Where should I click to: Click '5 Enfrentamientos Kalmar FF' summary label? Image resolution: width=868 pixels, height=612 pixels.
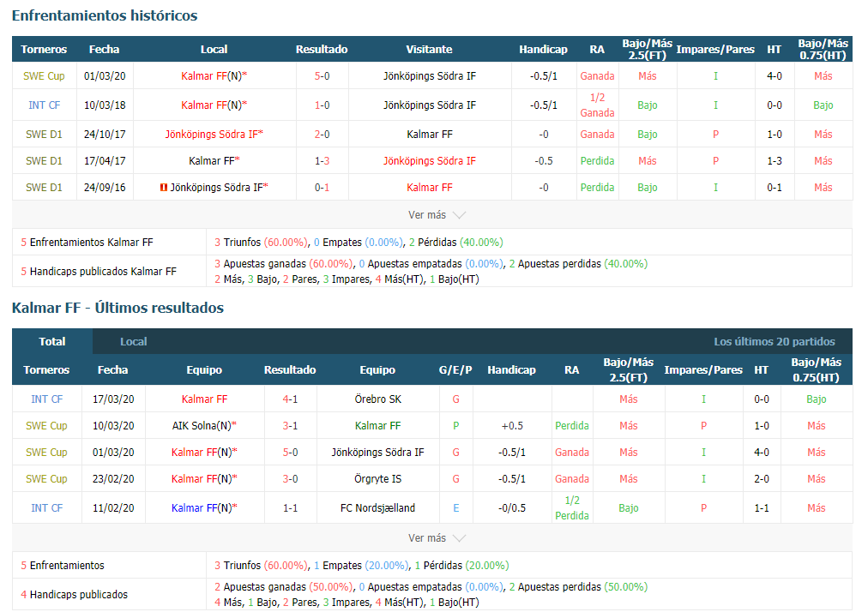87,243
